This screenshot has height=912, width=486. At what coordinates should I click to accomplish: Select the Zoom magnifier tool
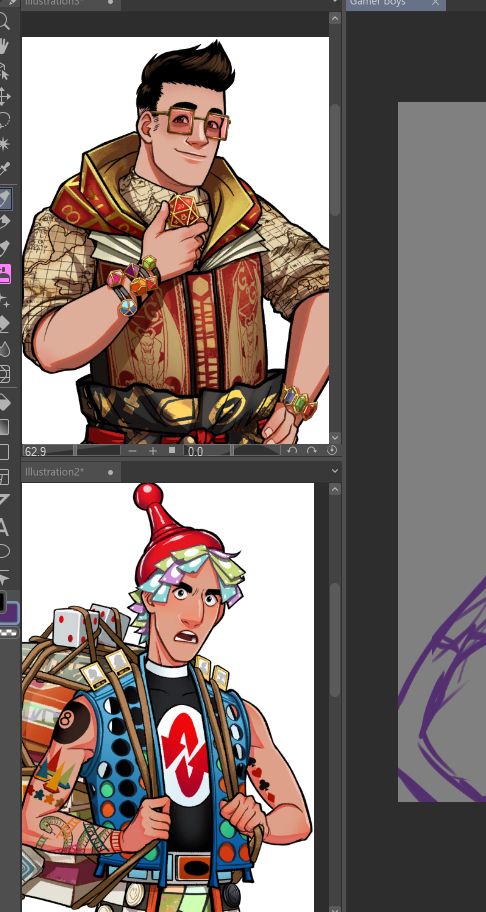(5, 22)
